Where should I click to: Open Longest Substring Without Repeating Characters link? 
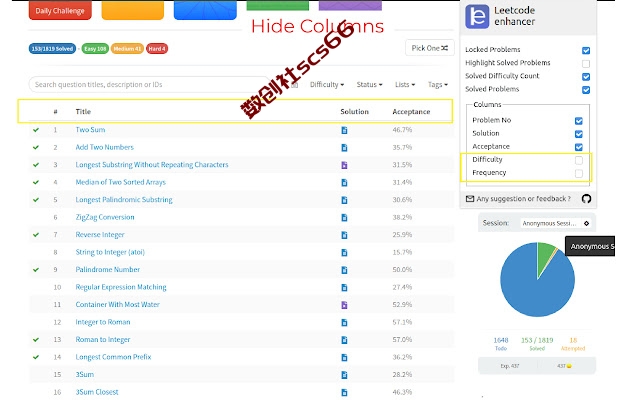coord(152,164)
